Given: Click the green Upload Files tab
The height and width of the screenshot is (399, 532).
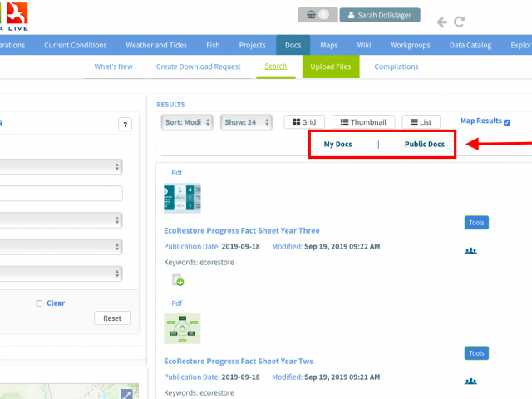Looking at the screenshot, I should (331, 66).
